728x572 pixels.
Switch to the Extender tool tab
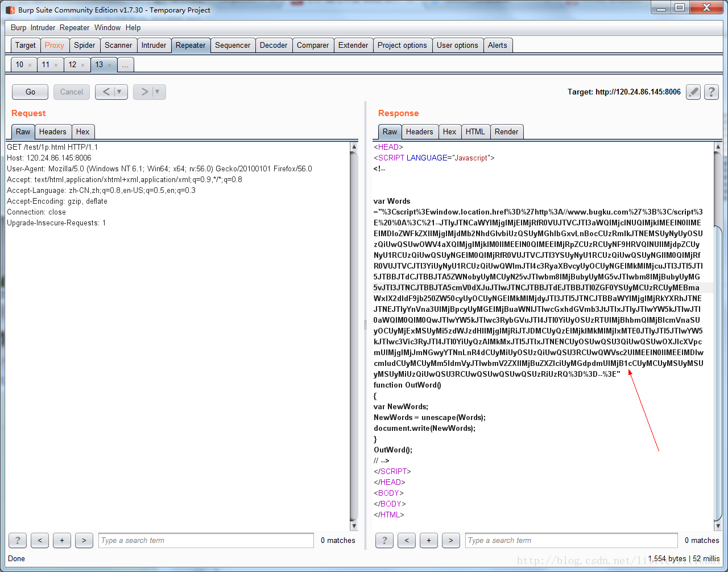tap(353, 45)
